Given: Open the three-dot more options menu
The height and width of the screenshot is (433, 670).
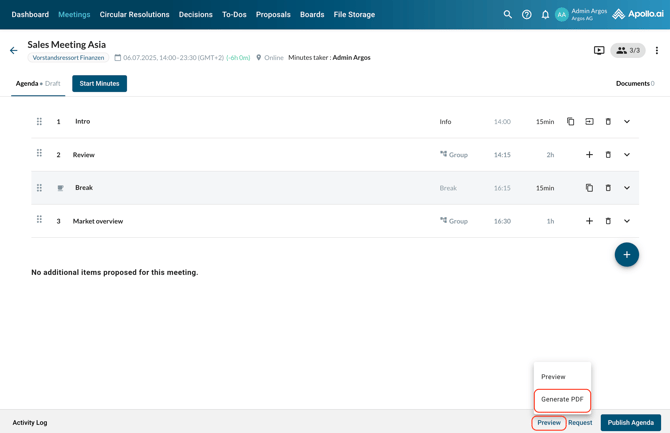Looking at the screenshot, I should 657,50.
